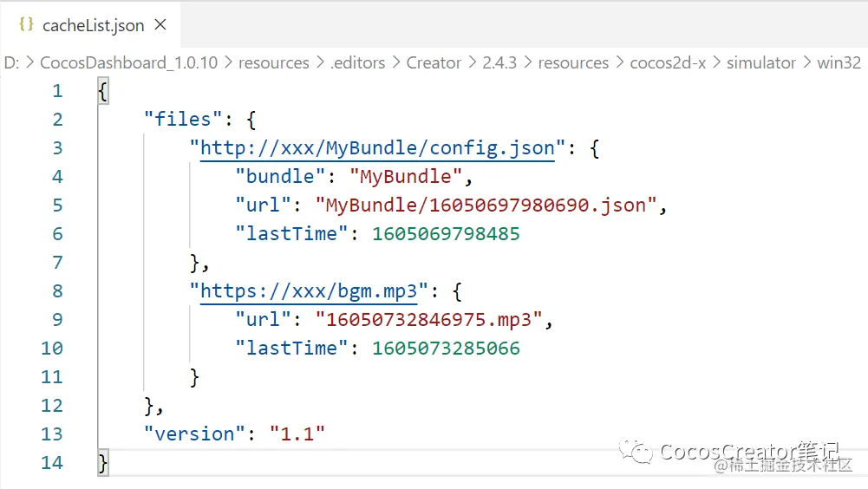Image resolution: width=868 pixels, height=489 pixels.
Task: Open the win32 breadcrumb folder
Action: 839,62
